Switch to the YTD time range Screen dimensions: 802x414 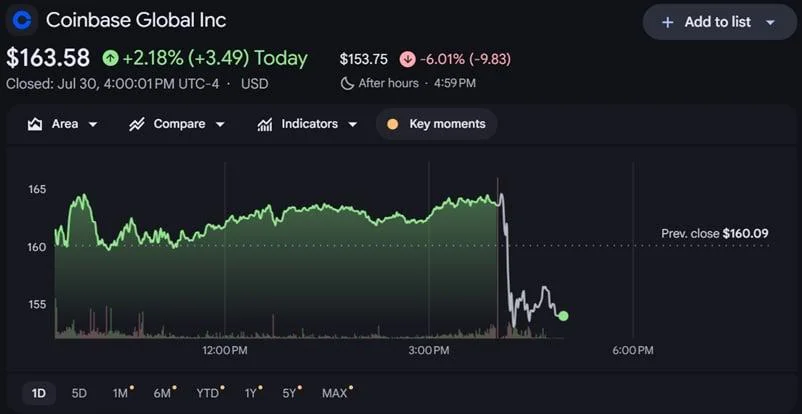tap(210, 393)
